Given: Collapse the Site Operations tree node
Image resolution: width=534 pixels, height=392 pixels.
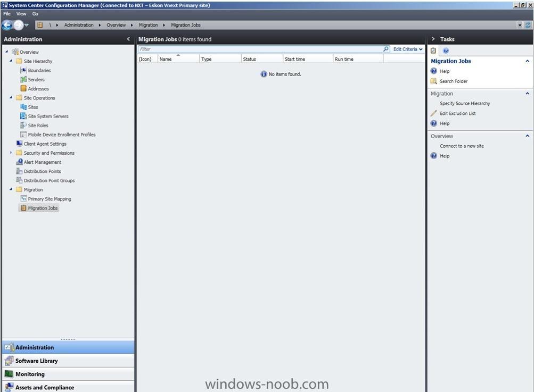Looking at the screenshot, I should point(11,98).
